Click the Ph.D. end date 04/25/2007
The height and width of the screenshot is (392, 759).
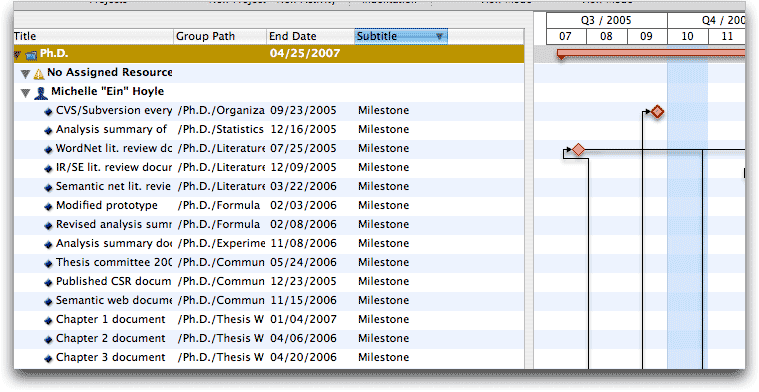(x=305, y=53)
